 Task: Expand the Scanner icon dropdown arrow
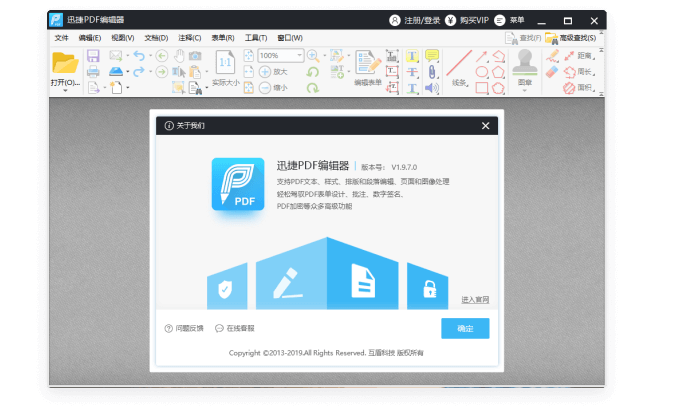tap(128, 71)
